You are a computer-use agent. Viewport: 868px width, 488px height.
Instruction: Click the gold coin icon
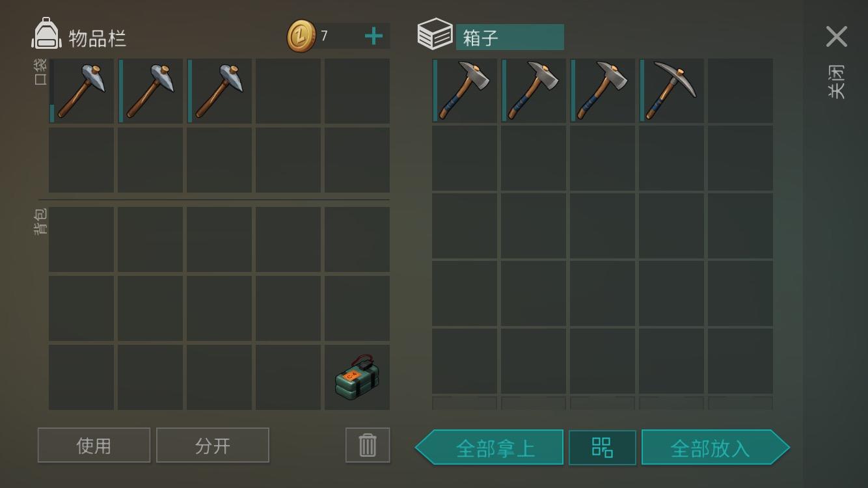(301, 36)
